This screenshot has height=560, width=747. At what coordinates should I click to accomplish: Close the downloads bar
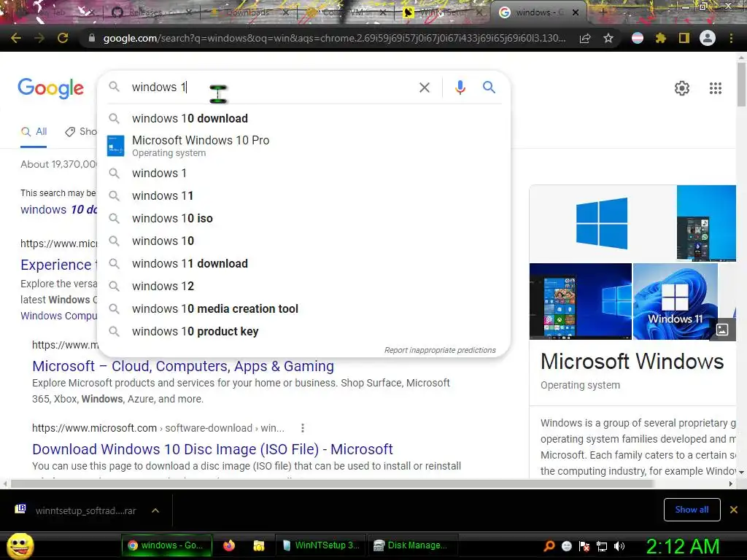coord(734,510)
